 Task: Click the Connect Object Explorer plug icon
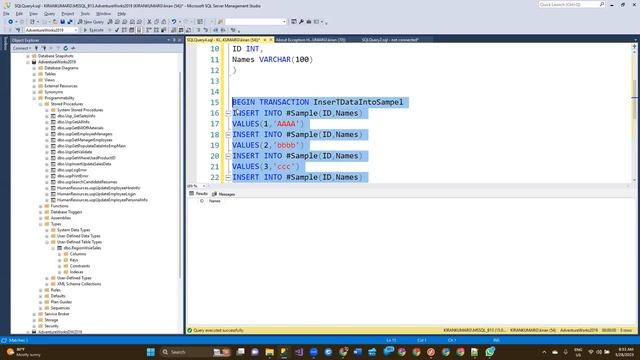pos(36,48)
